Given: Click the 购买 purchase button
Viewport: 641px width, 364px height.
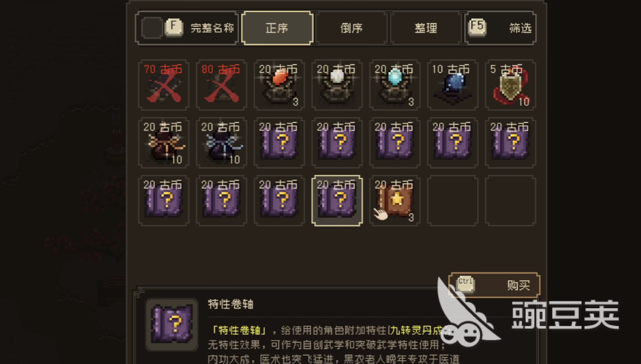Looking at the screenshot, I should 494,285.
